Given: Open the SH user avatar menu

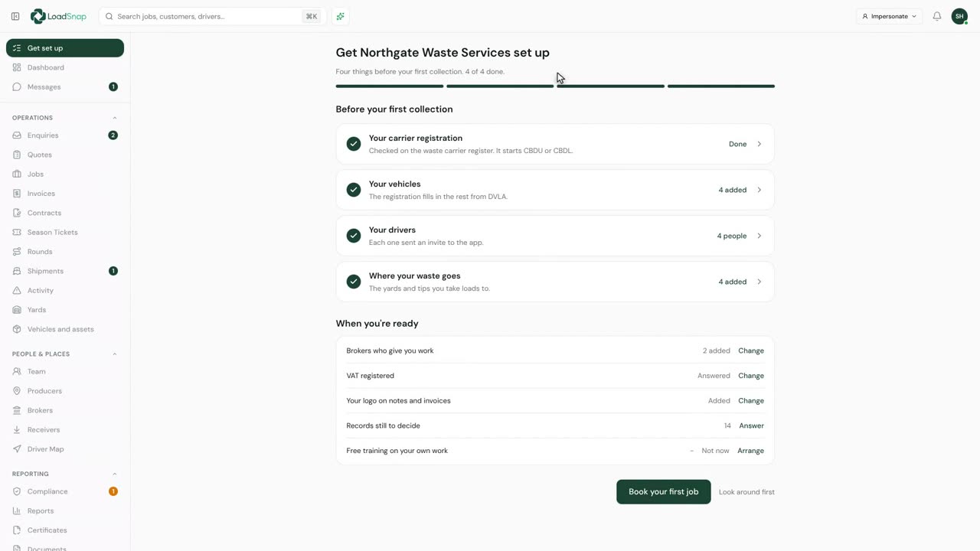Looking at the screenshot, I should [x=959, y=16].
